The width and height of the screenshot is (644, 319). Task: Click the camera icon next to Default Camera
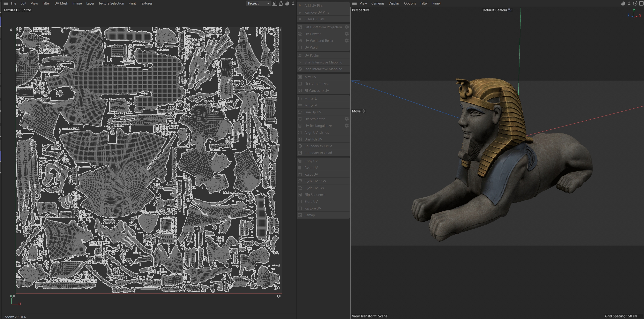[x=509, y=10]
